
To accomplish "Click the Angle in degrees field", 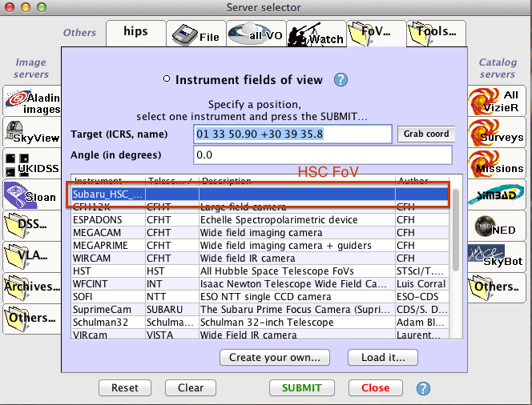I will (323, 154).
